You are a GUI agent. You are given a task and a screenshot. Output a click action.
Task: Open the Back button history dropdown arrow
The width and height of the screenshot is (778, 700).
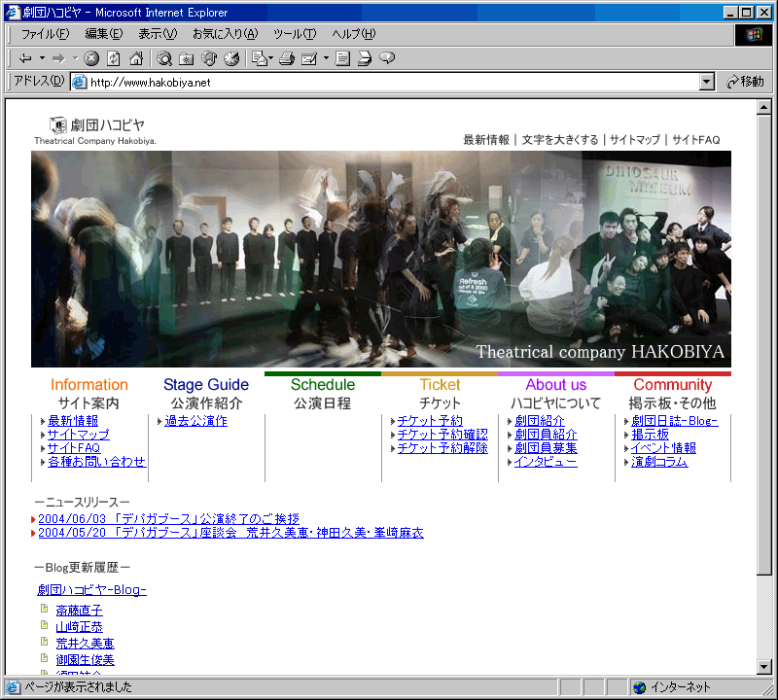click(x=42, y=58)
